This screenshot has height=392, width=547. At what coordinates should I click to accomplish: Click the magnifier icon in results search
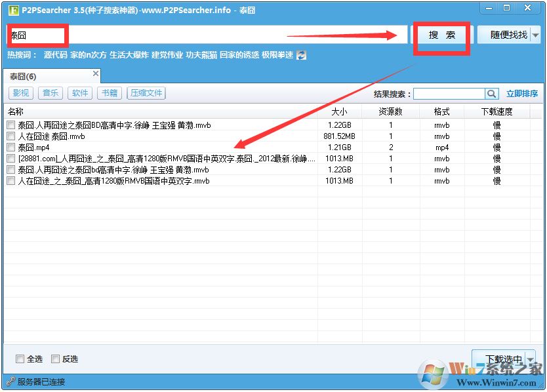click(x=492, y=93)
